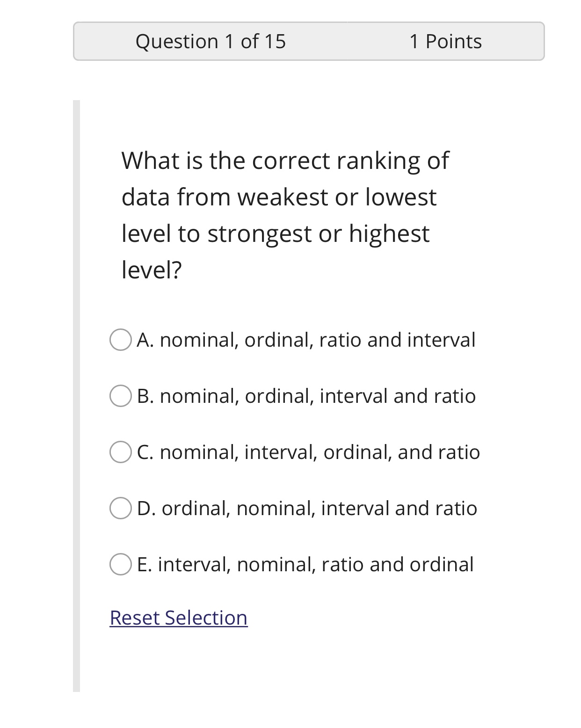The height and width of the screenshot is (728, 581).
Task: Click the final word 'level?' of the question
Action: coord(152,270)
